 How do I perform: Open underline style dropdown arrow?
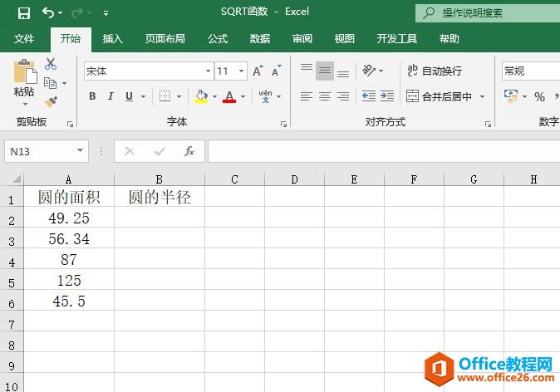tap(143, 96)
